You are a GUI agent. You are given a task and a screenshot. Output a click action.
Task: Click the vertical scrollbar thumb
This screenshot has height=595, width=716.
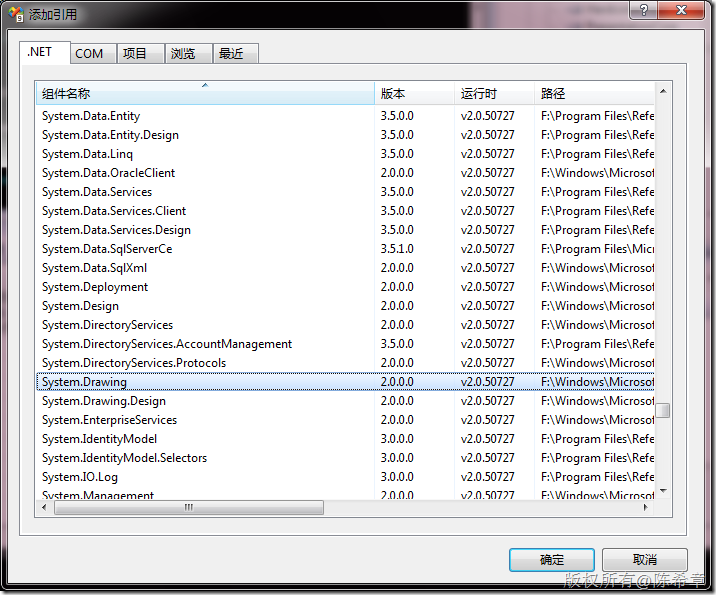coord(663,410)
